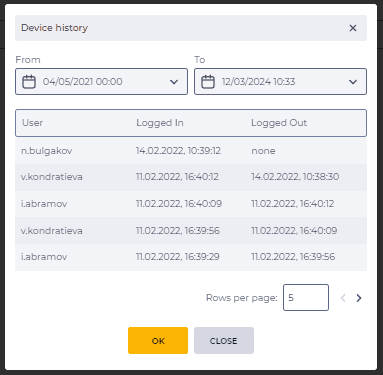Click the From date value 04/05/2021 00:00

[82, 82]
